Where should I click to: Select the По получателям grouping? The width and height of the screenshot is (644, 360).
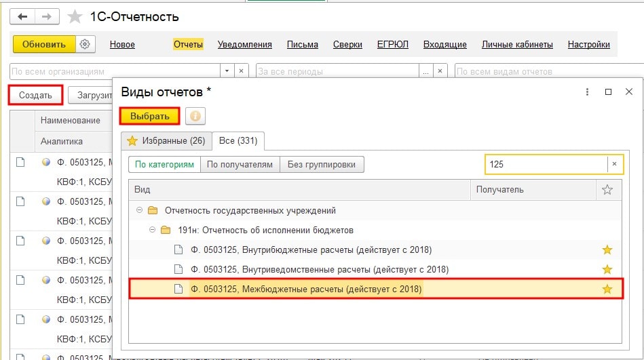pyautogui.click(x=240, y=165)
